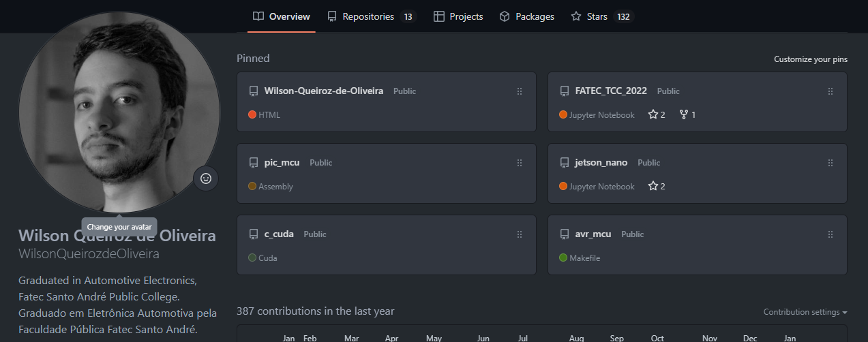Click the Makefile language color dot
This screenshot has width=868, height=342.
click(563, 258)
